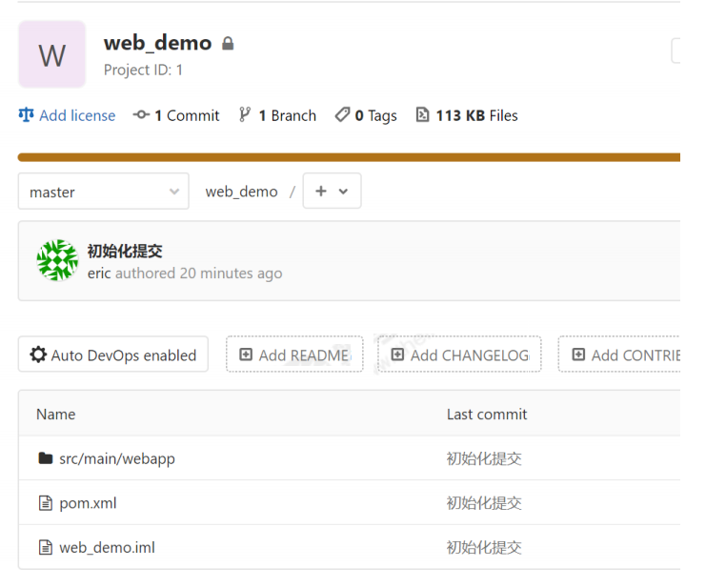Click the file icon next to 113 KB Files
This screenshot has height=588, width=706.
(422, 114)
